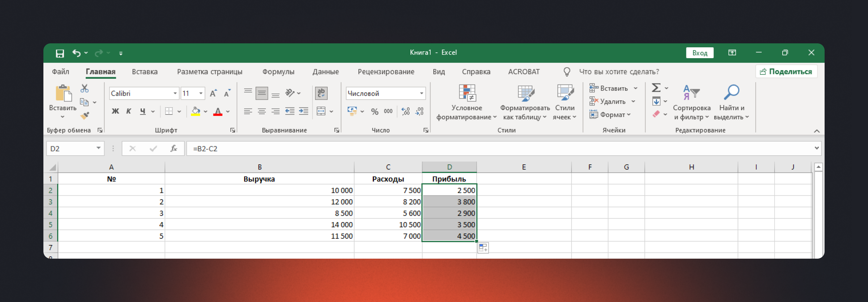Switch to the Формулы tab
Image resolution: width=868 pixels, height=302 pixels.
[278, 72]
